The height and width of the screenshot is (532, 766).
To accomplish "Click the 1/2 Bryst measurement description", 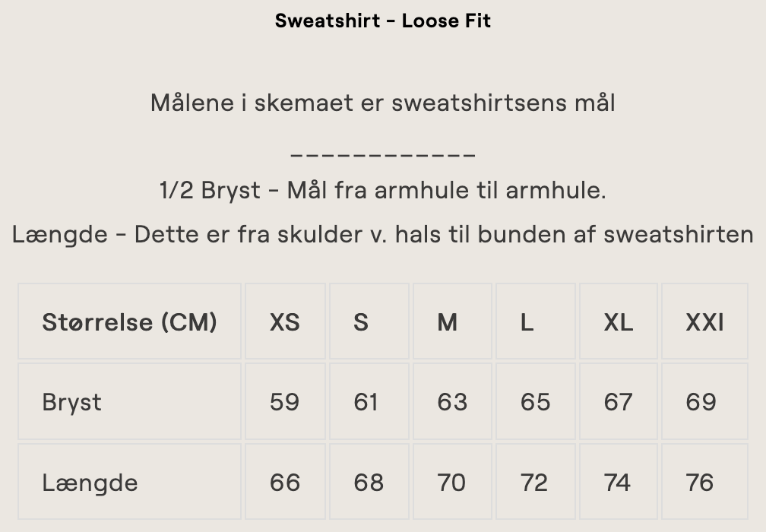I will pyautogui.click(x=383, y=190).
